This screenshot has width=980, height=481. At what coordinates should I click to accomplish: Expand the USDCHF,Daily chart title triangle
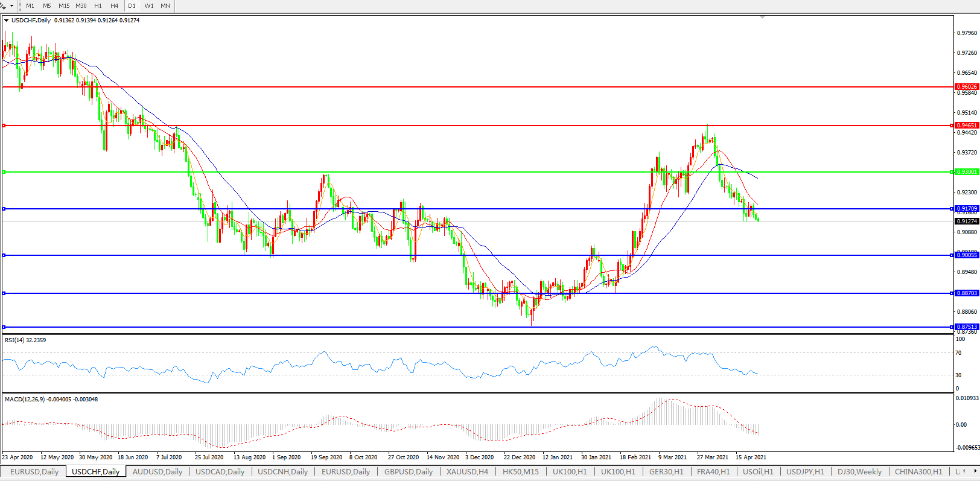6,21
